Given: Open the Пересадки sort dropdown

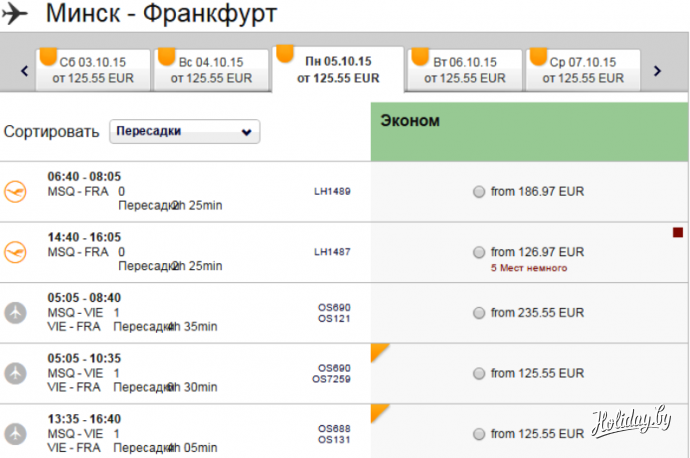Looking at the screenshot, I should pyautogui.click(x=184, y=131).
